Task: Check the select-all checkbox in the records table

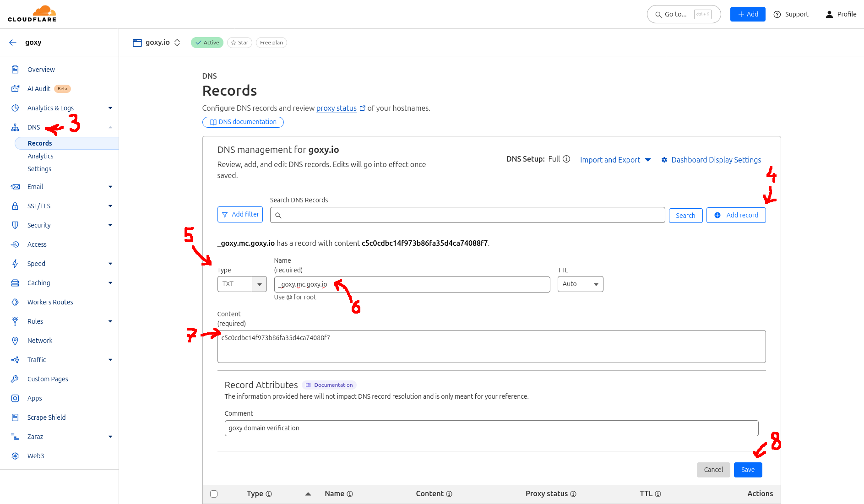Action: click(214, 494)
